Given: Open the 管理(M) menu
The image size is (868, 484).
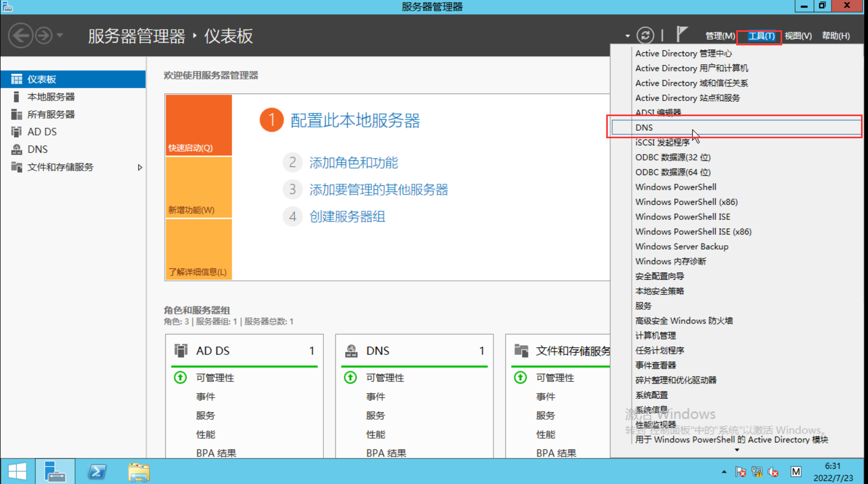Looking at the screenshot, I should 720,36.
